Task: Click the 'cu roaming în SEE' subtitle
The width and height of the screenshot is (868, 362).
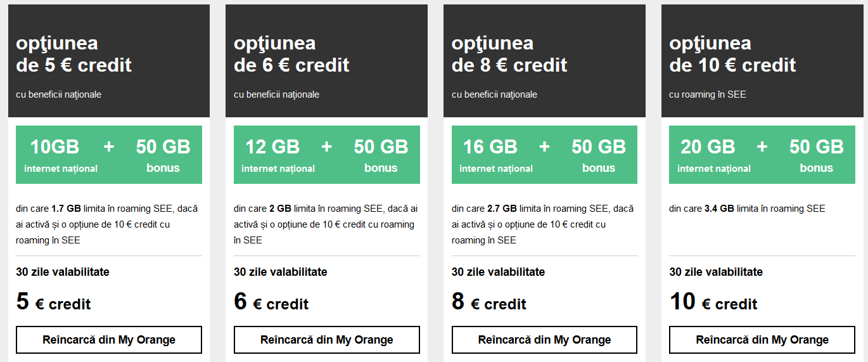Action: click(708, 94)
